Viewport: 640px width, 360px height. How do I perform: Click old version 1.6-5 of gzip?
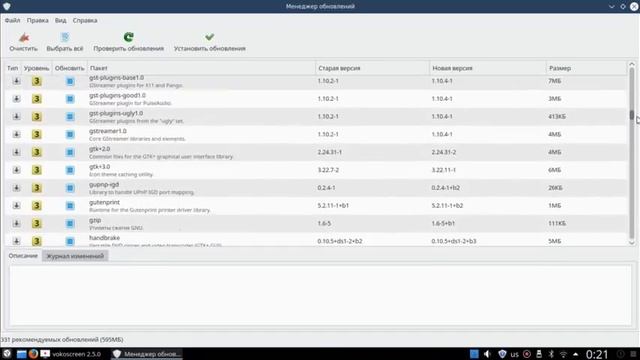[x=324, y=224]
